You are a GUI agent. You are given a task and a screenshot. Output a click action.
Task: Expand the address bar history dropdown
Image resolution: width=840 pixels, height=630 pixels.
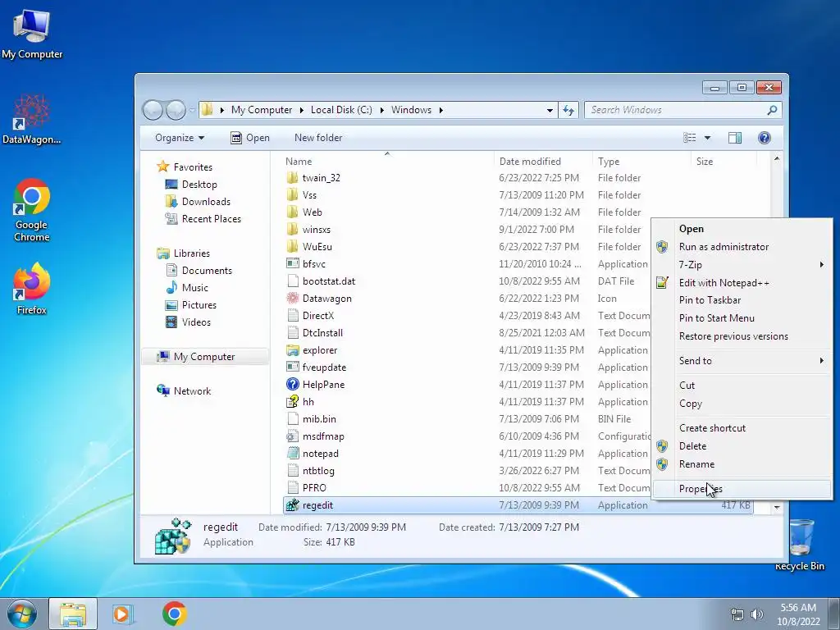click(550, 110)
